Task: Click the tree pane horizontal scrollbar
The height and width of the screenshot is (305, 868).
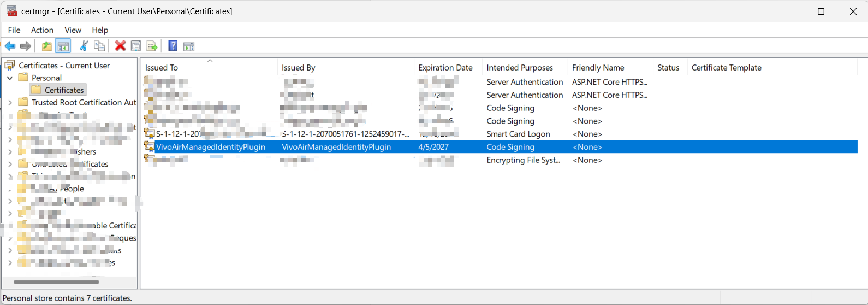Action: 56,282
